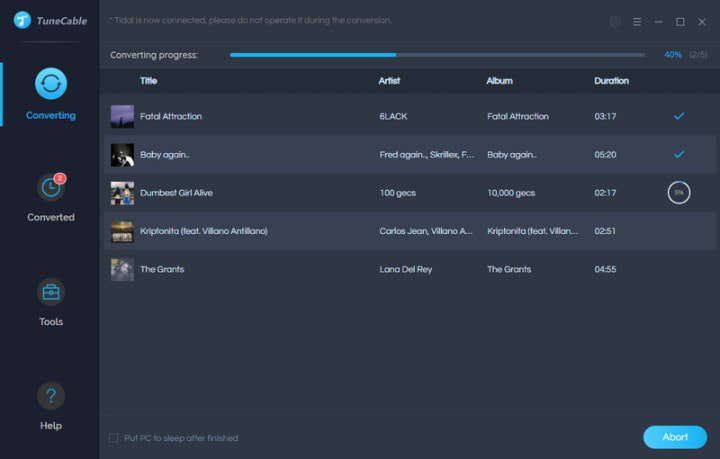Click the 5% circular progress for Dumbest Girl Alive
Viewport: 720px width, 459px height.
(679, 193)
